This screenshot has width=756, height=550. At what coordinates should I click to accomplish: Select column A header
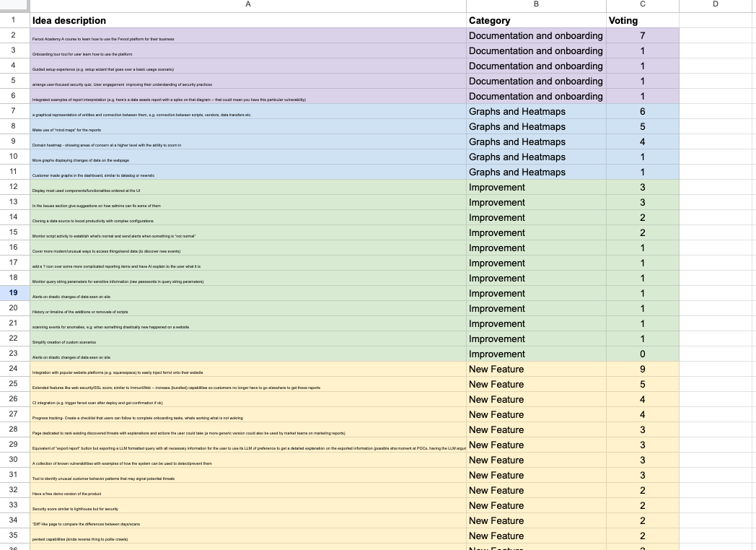pyautogui.click(x=248, y=5)
